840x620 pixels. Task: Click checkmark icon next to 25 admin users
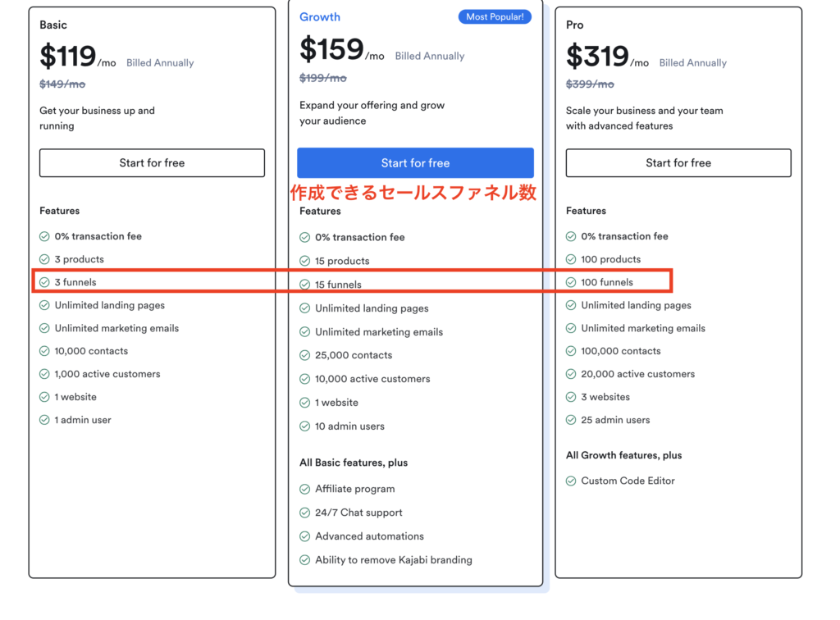(571, 420)
